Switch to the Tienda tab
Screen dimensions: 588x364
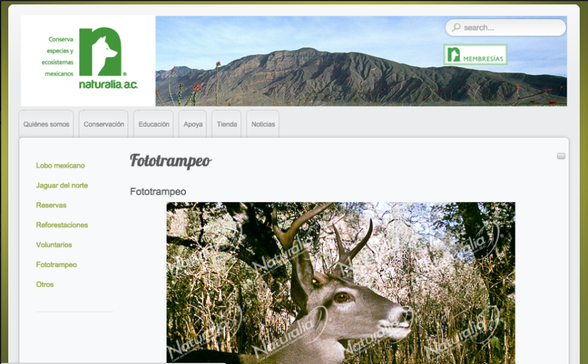[226, 124]
